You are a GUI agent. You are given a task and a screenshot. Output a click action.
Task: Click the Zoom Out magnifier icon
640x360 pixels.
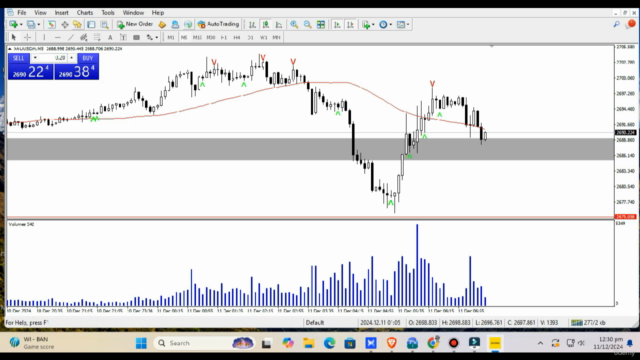pos(307,24)
